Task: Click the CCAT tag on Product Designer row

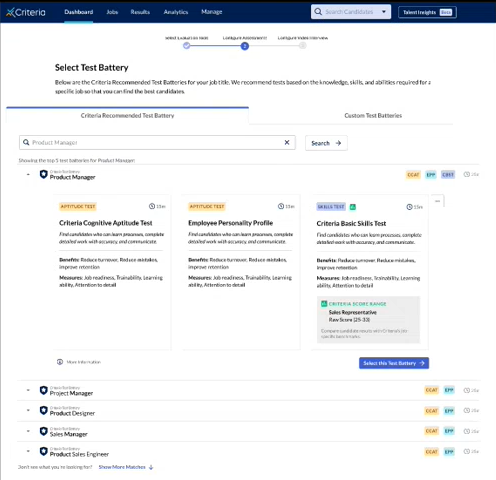Action: pos(432,411)
